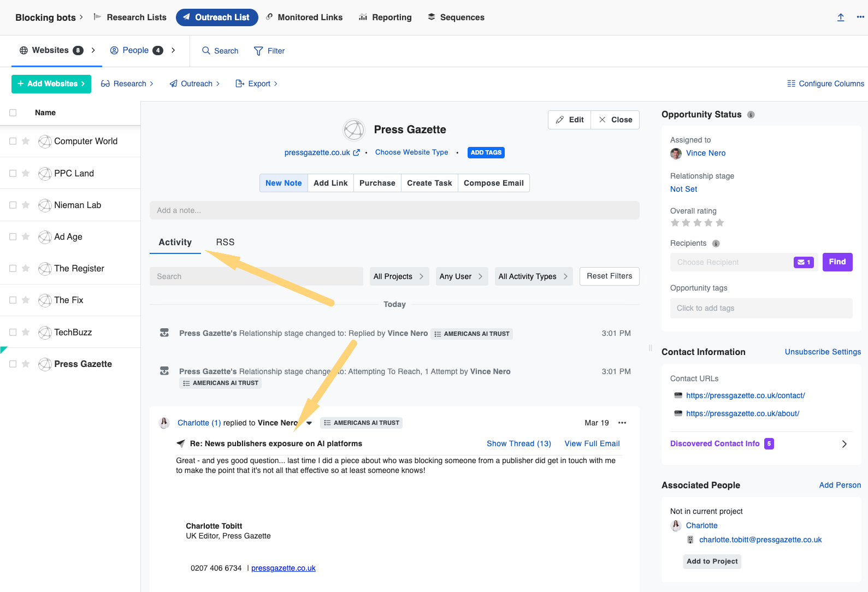
Task: Expand the Discovered Contact Info chevron
Action: point(845,444)
